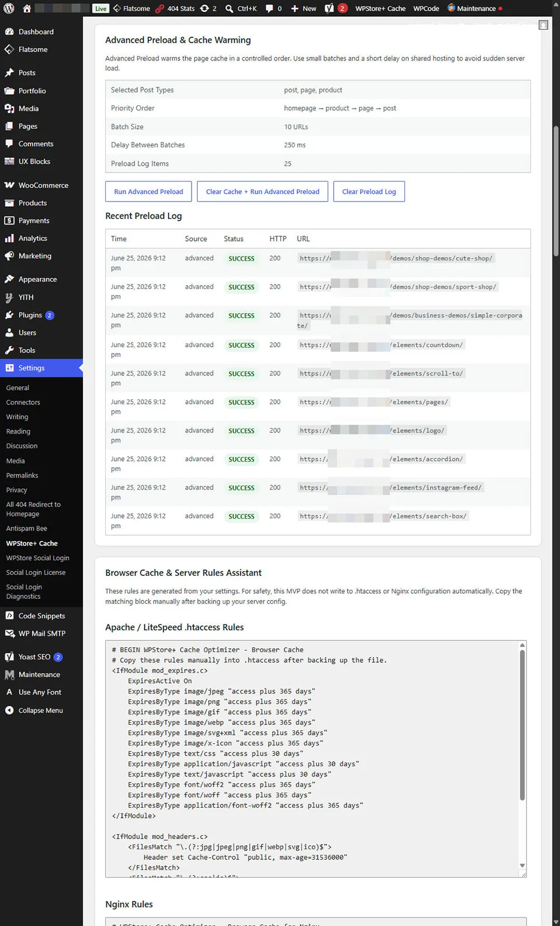This screenshot has width=560, height=926.
Task: Open Dashboard gauge icon in sidebar
Action: click(x=9, y=32)
